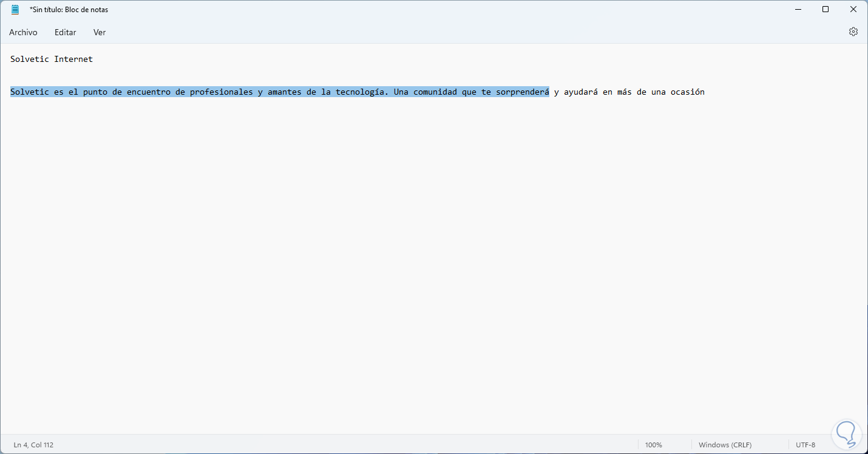Click the UTF-8 encoding indicator

805,445
